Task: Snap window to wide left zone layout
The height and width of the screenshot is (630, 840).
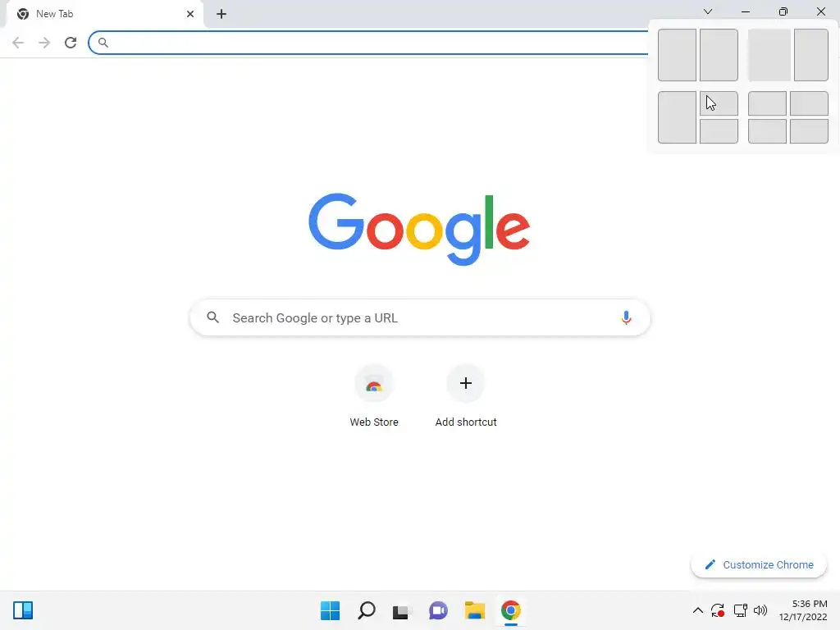Action: point(769,55)
